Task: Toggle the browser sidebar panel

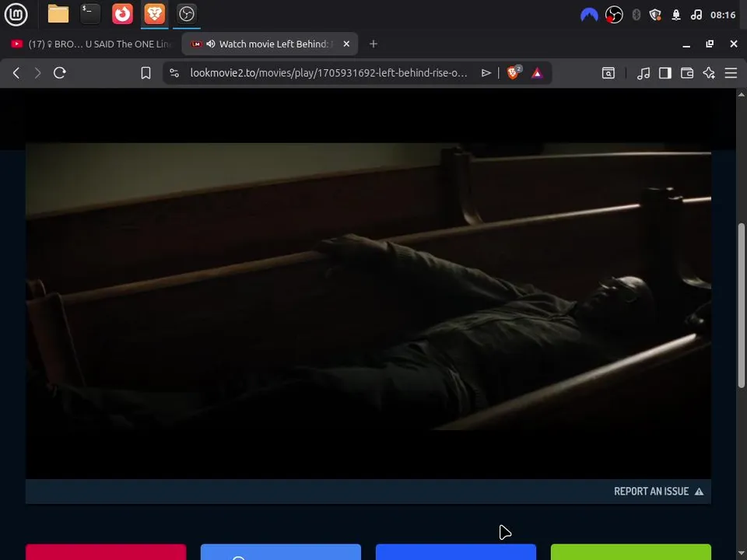Action: pyautogui.click(x=665, y=73)
